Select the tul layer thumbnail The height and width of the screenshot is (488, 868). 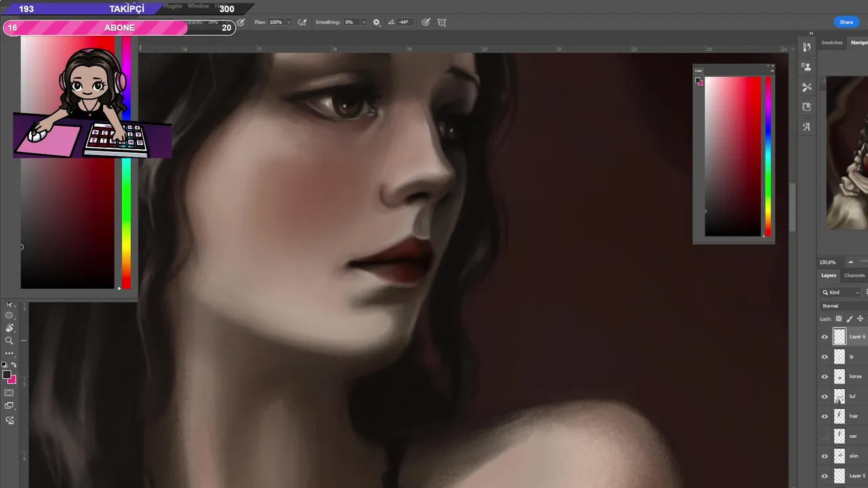click(840, 396)
